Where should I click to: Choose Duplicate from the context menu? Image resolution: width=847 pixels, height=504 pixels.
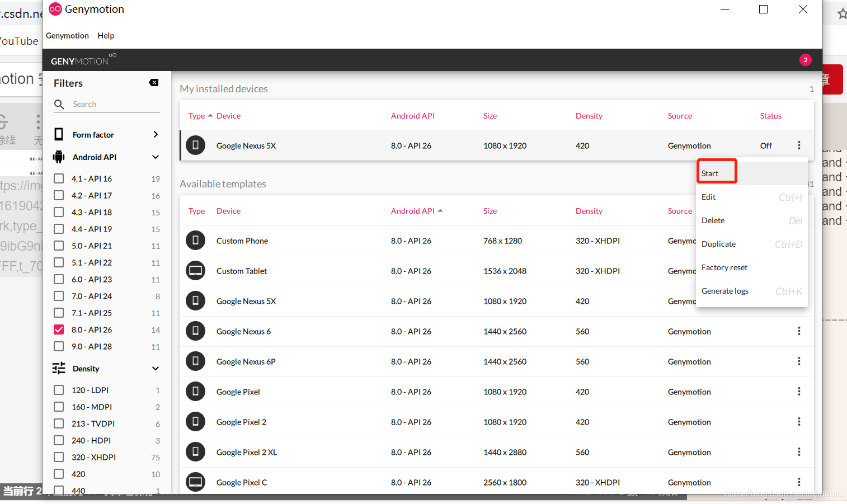click(752, 244)
